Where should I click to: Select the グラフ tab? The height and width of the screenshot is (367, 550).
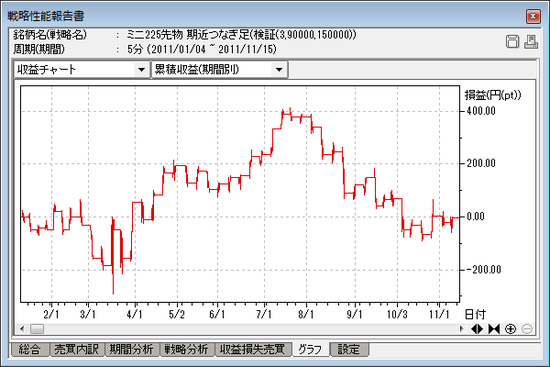[x=310, y=349]
